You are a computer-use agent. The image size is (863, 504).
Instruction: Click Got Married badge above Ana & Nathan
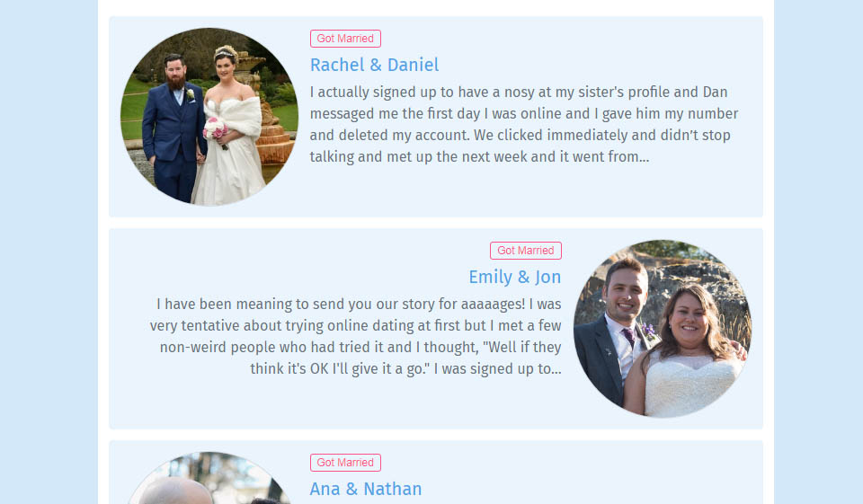click(x=345, y=463)
